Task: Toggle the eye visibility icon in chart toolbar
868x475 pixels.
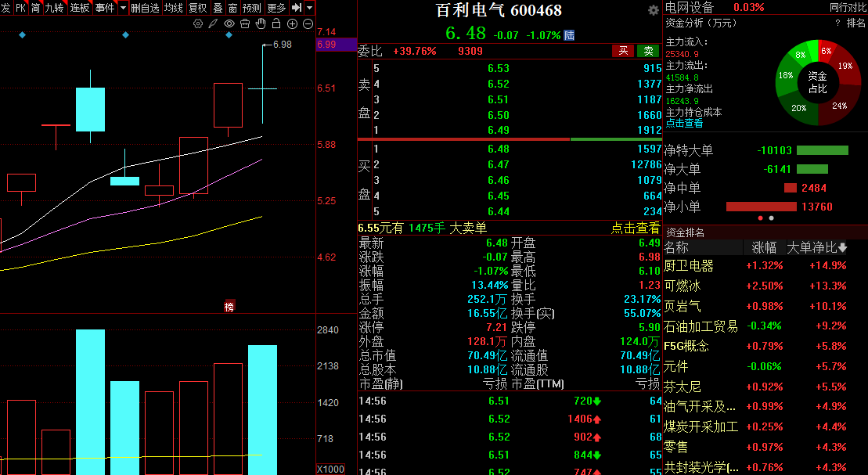Action: pos(229,23)
